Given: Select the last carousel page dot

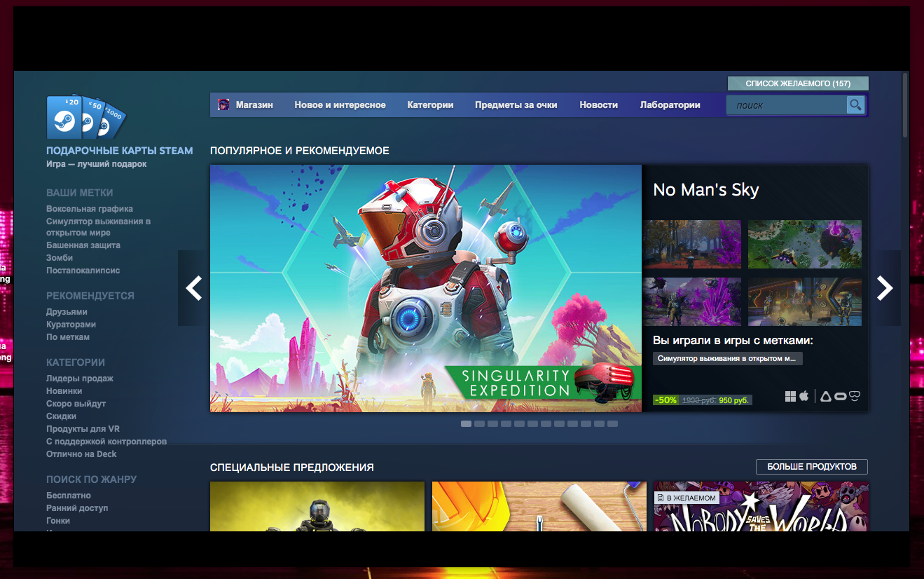Looking at the screenshot, I should coord(612,423).
